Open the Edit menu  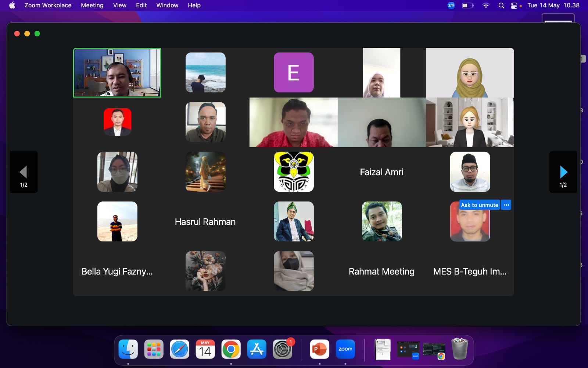click(141, 5)
